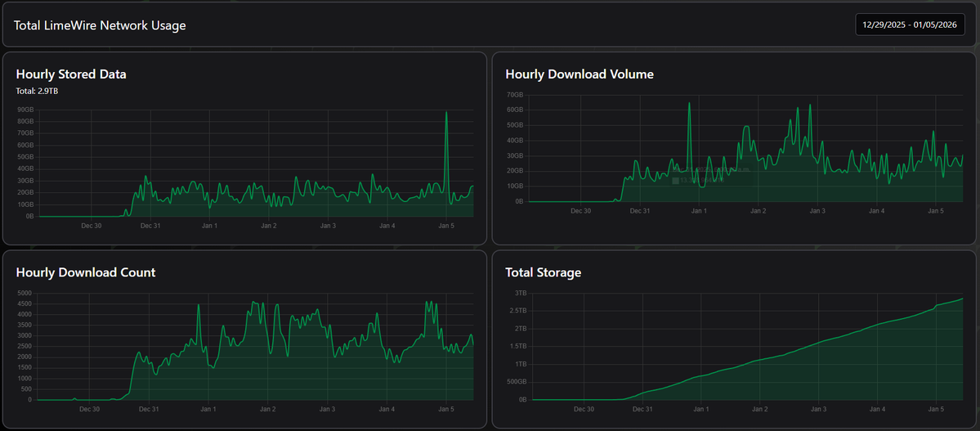Click Dec 31 on the Hourly Download Volume axis
The height and width of the screenshot is (431, 980).
pyautogui.click(x=640, y=211)
